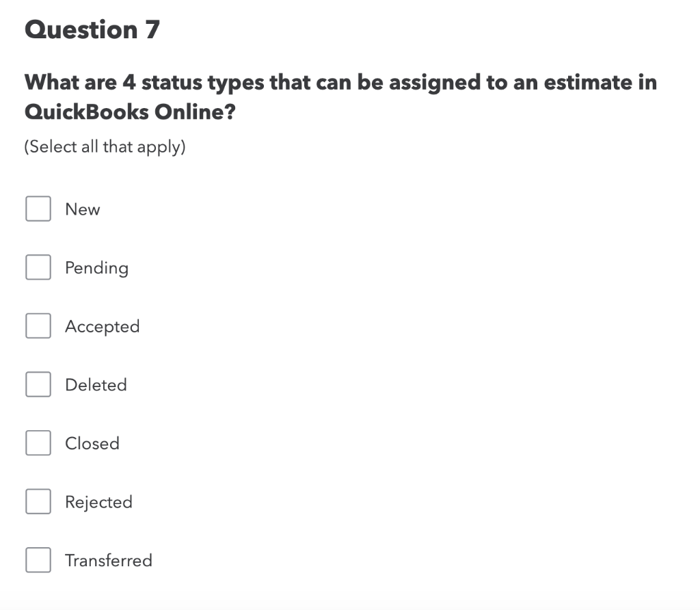
Task: Check the 'Transferred' status checkbox
Action: pyautogui.click(x=38, y=560)
